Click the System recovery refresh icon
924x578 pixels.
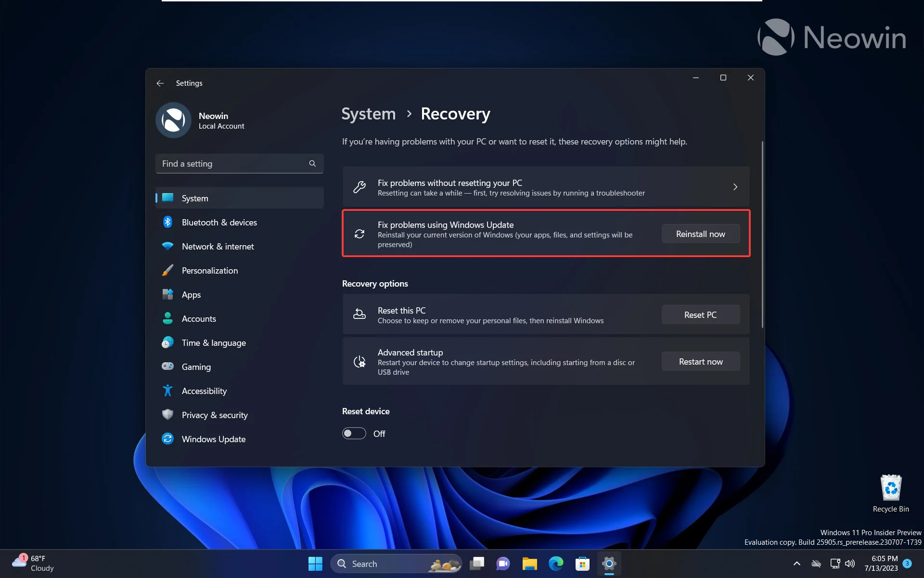click(359, 233)
